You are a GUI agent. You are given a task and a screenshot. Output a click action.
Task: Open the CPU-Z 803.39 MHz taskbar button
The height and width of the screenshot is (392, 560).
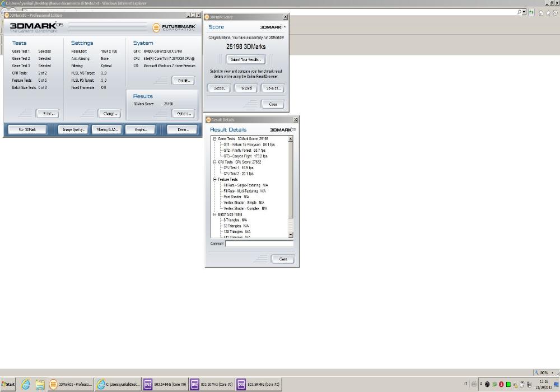coord(259,384)
